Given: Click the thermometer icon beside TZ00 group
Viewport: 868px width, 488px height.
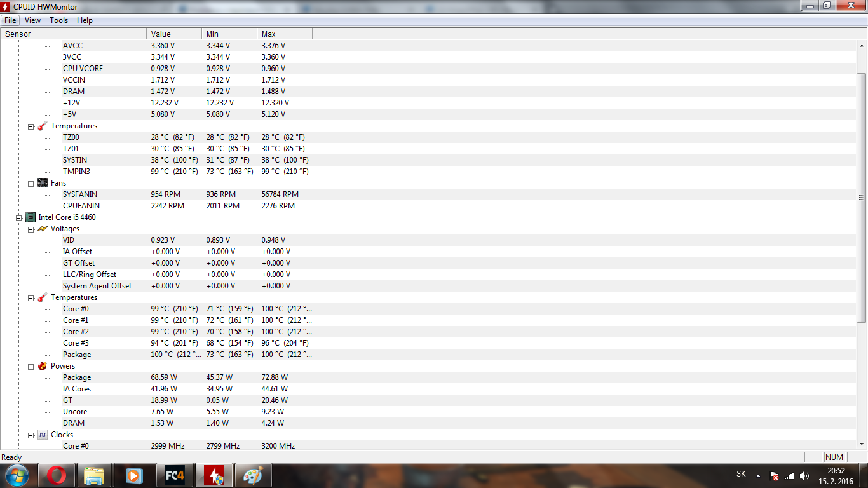Looking at the screenshot, I should coord(43,126).
